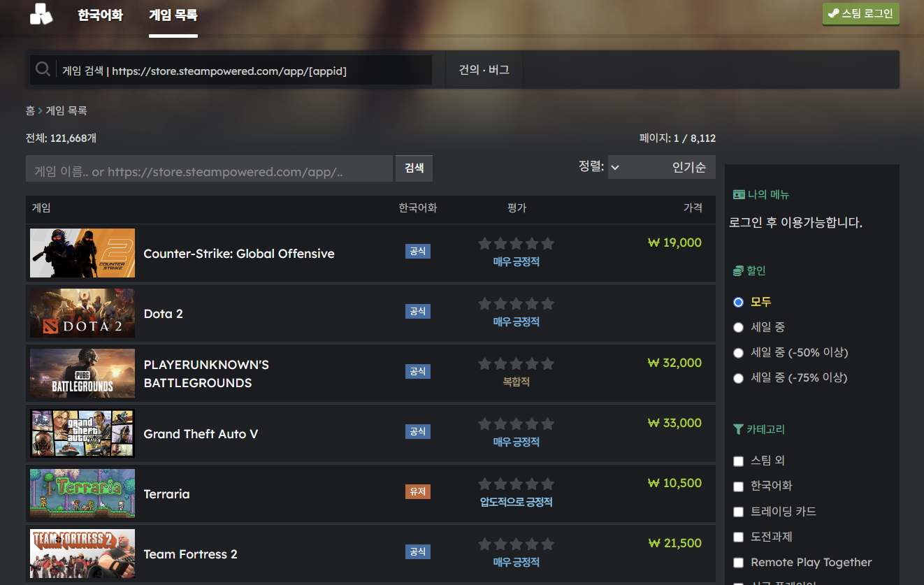924x585 pixels.
Task: Select 세일 중 (-75% 이상) radio option
Action: coord(738,377)
